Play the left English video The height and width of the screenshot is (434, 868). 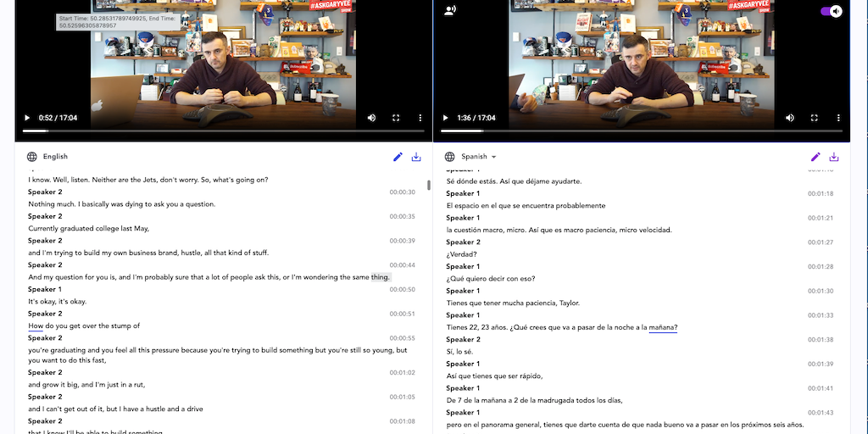pos(26,118)
